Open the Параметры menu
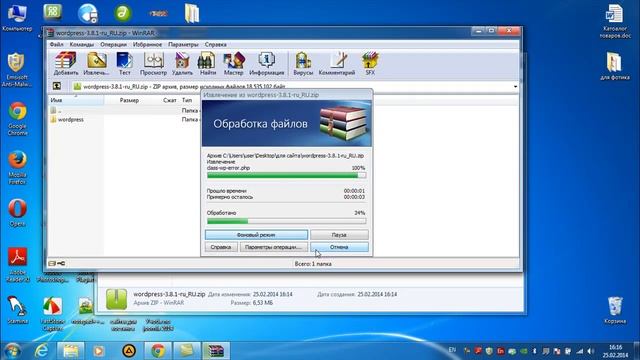The height and width of the screenshot is (360, 640). [x=183, y=44]
